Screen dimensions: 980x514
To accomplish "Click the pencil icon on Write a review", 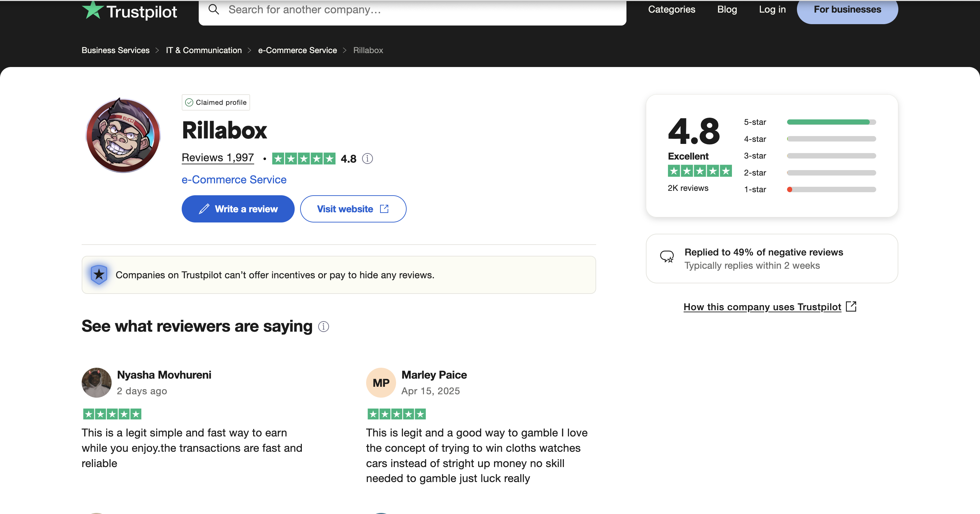I will click(204, 209).
